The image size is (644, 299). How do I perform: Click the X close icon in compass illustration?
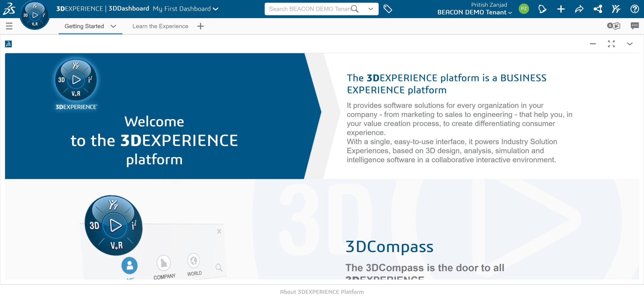(x=219, y=231)
